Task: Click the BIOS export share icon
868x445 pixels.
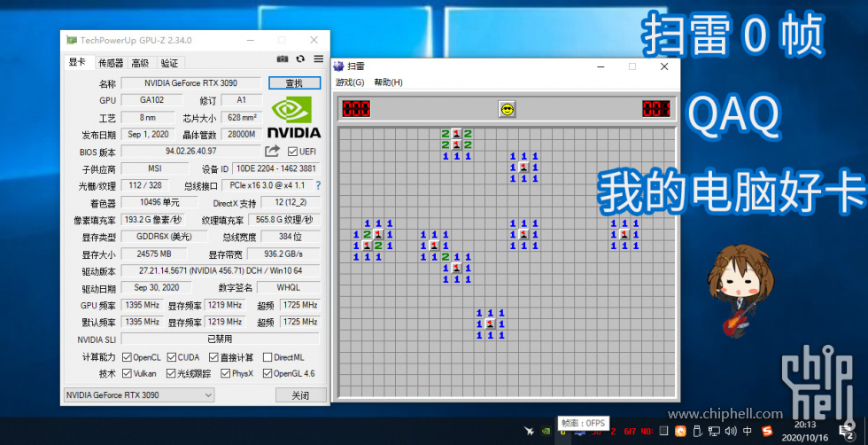Action: point(273,151)
